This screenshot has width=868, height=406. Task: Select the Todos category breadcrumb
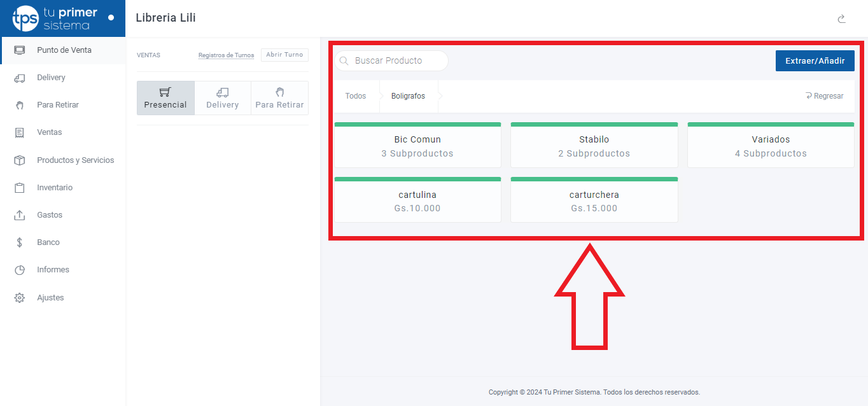click(x=356, y=96)
